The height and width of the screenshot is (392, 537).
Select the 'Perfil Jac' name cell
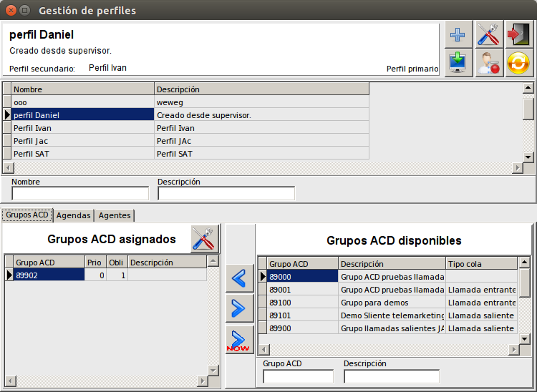[82, 141]
